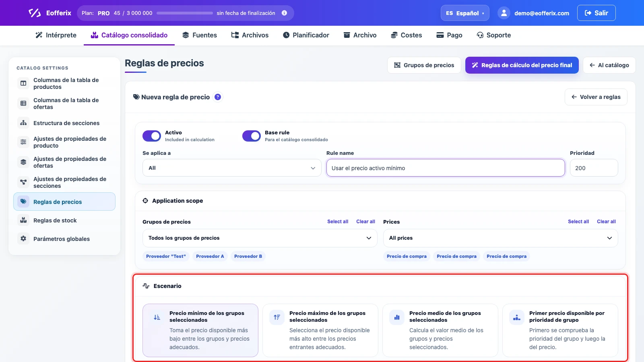Click the Reglas de precios tag icon
The width and height of the screenshot is (644, 362).
click(23, 202)
